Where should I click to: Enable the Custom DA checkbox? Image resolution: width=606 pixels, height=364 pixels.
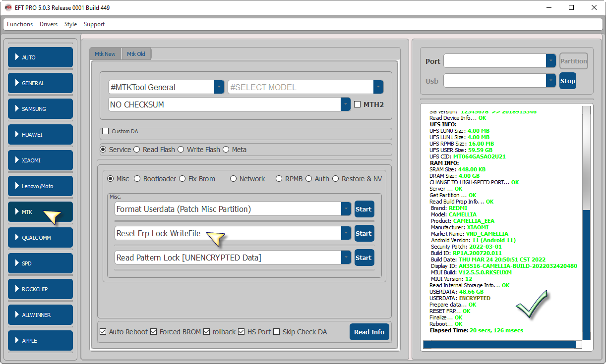pos(105,131)
